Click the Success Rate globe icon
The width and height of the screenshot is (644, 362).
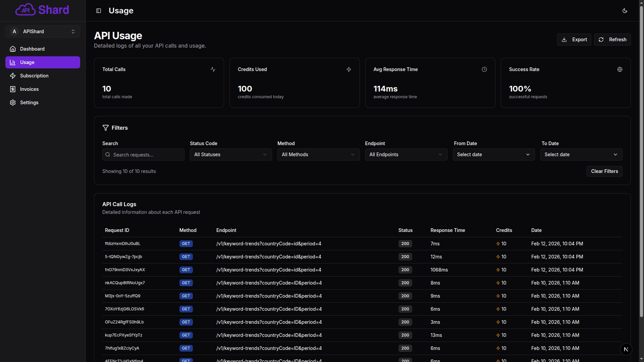pos(620,69)
